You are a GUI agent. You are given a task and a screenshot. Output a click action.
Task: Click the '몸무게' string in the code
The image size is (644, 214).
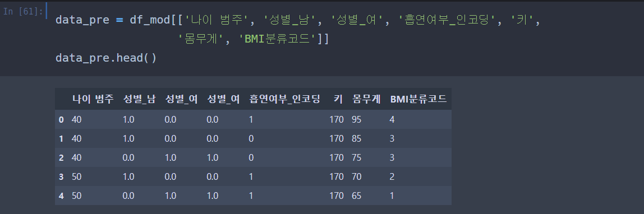pos(201,39)
